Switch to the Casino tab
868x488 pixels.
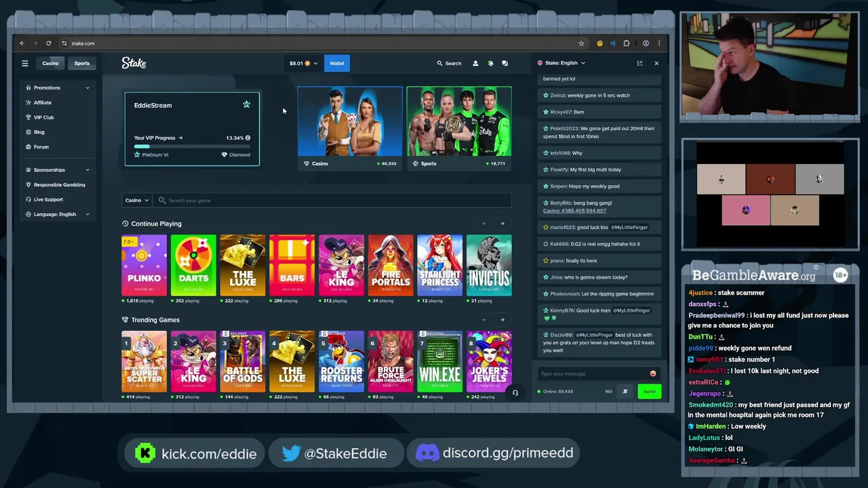pos(50,63)
